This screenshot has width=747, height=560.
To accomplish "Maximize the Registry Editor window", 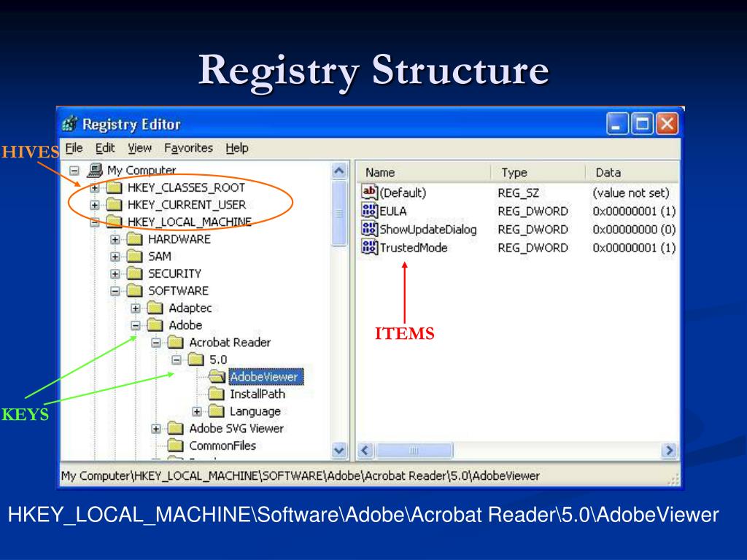I will tap(642, 124).
